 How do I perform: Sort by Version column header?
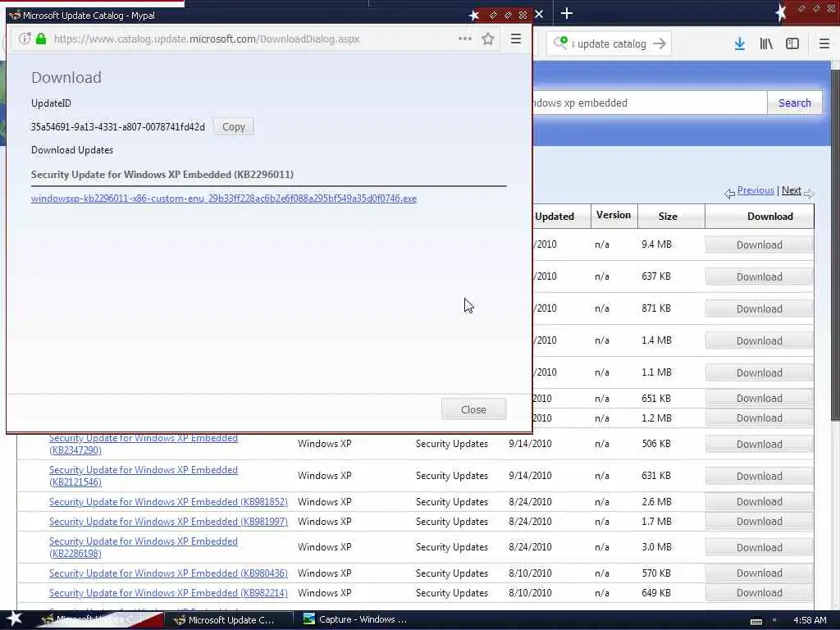coord(614,215)
